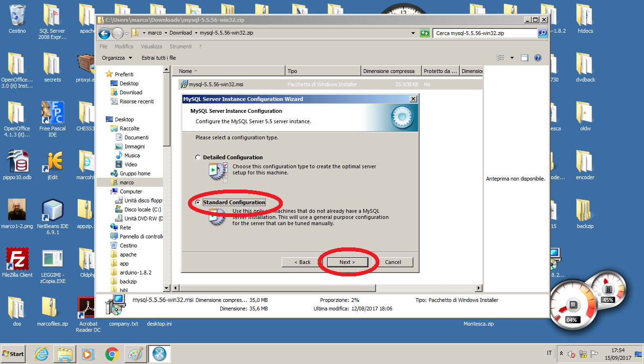Click the Explorer help icon
This screenshot has width=644, height=364.
[537, 58]
